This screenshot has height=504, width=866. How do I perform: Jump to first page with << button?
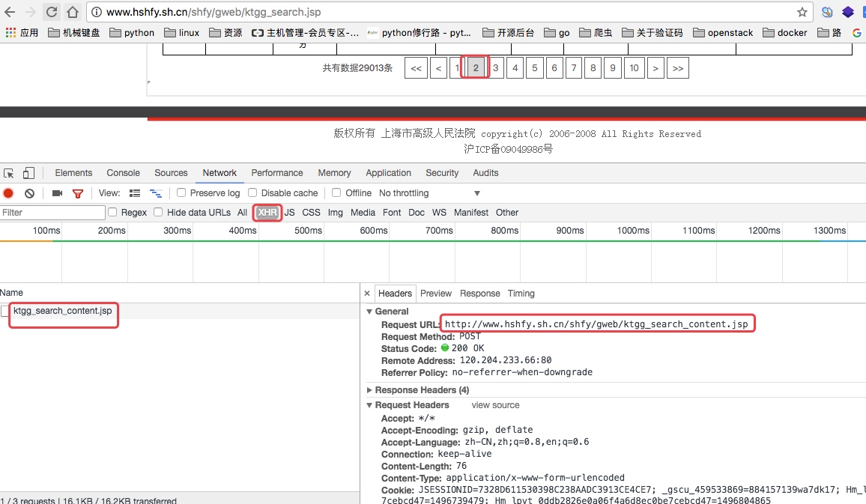point(416,68)
